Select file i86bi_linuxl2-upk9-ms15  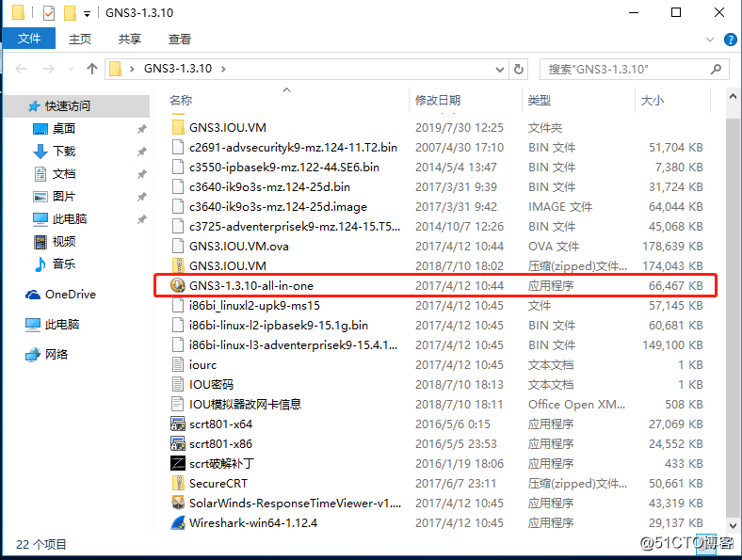(254, 306)
